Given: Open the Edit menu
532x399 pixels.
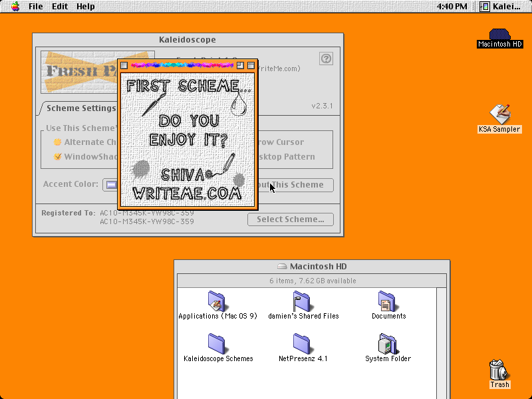Looking at the screenshot, I should click(60, 6).
